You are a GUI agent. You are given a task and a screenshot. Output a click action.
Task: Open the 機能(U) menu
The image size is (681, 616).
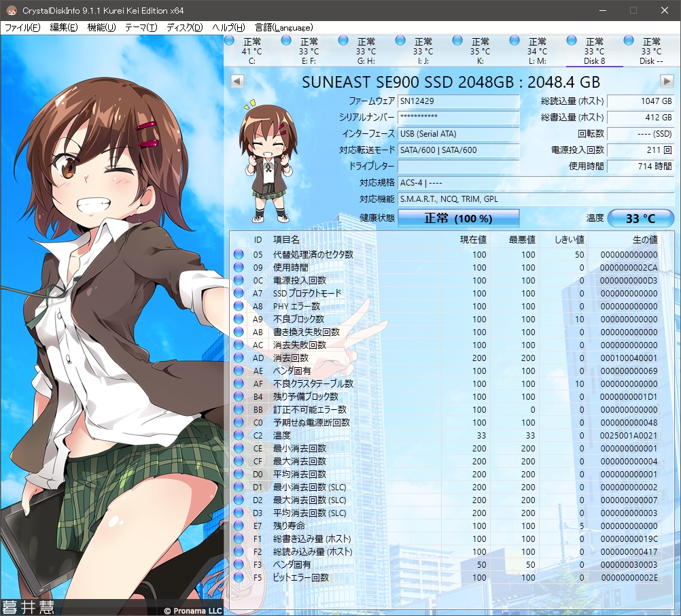[102, 28]
